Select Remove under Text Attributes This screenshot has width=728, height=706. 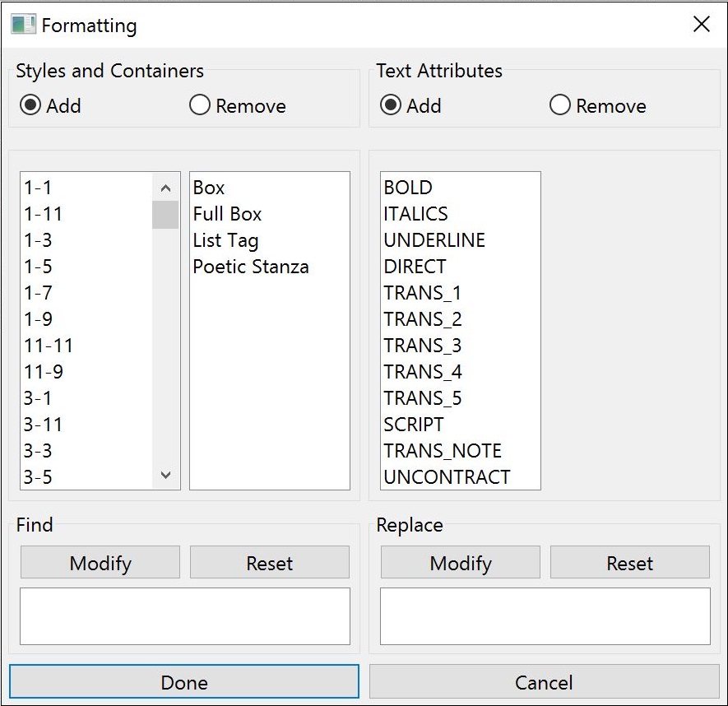click(x=560, y=106)
